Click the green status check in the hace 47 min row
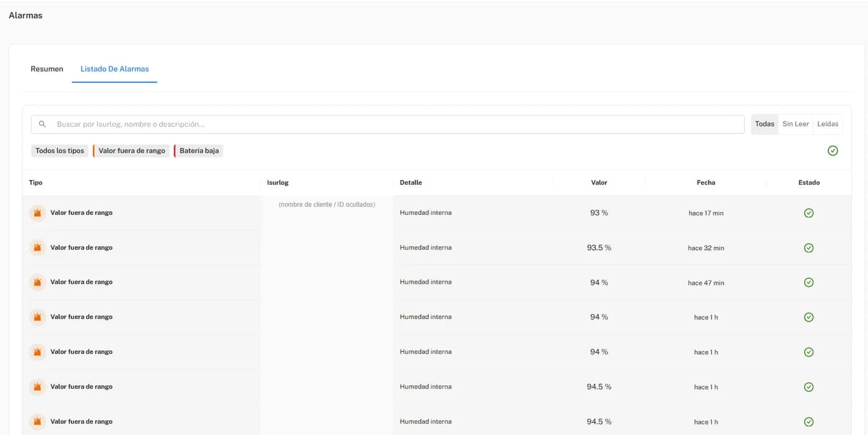 coord(808,282)
